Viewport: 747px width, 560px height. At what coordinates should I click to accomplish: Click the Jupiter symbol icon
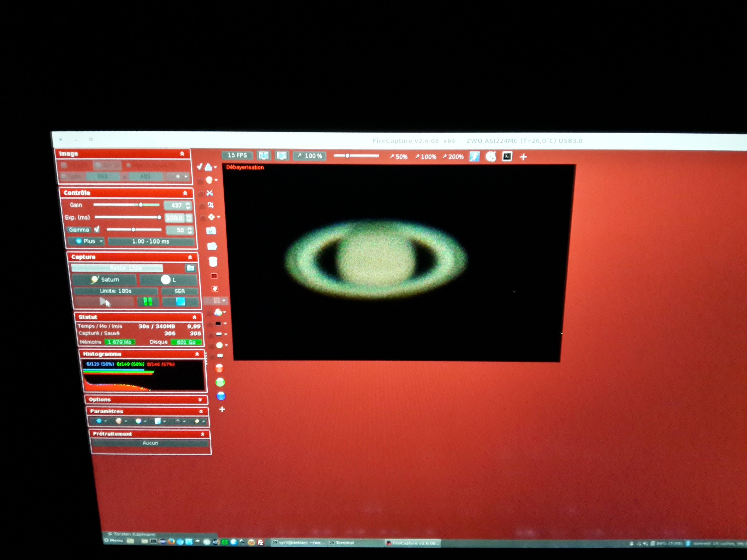210,205
